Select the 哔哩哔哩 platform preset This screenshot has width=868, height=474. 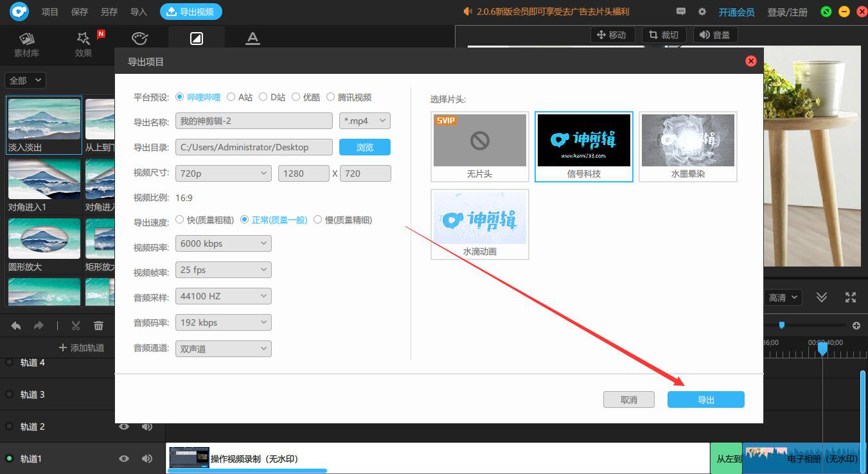[198, 97]
